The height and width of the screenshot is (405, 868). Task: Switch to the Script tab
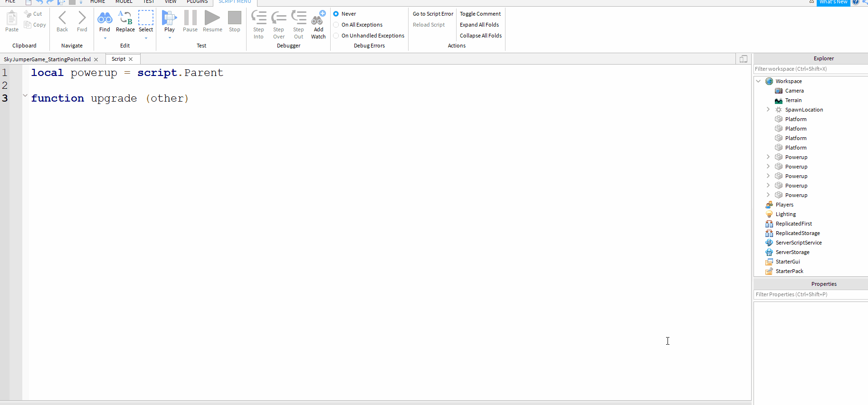[x=118, y=59]
